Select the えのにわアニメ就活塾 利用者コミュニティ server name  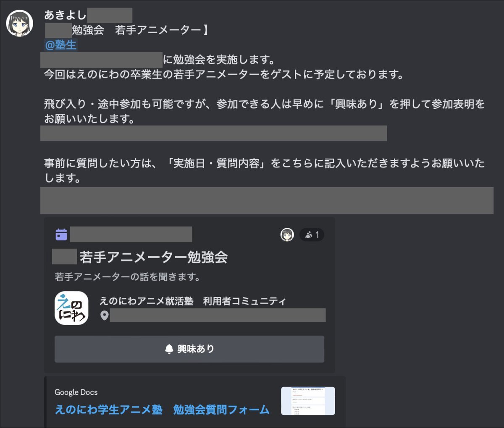coord(193,301)
